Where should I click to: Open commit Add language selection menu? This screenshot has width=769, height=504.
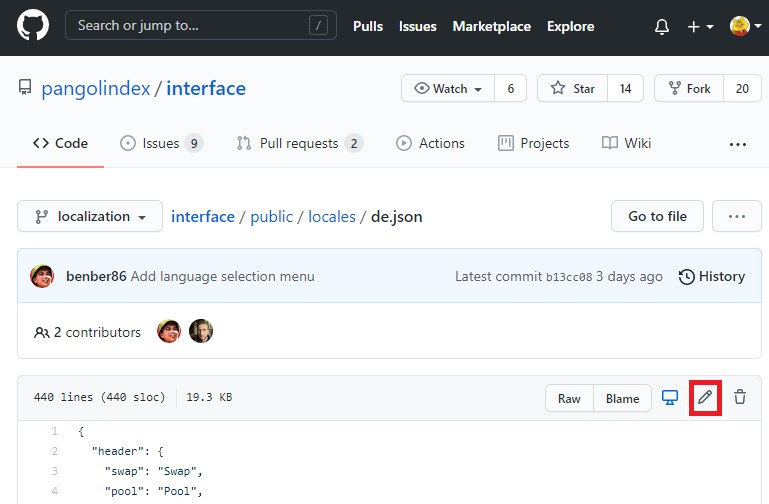click(x=222, y=277)
